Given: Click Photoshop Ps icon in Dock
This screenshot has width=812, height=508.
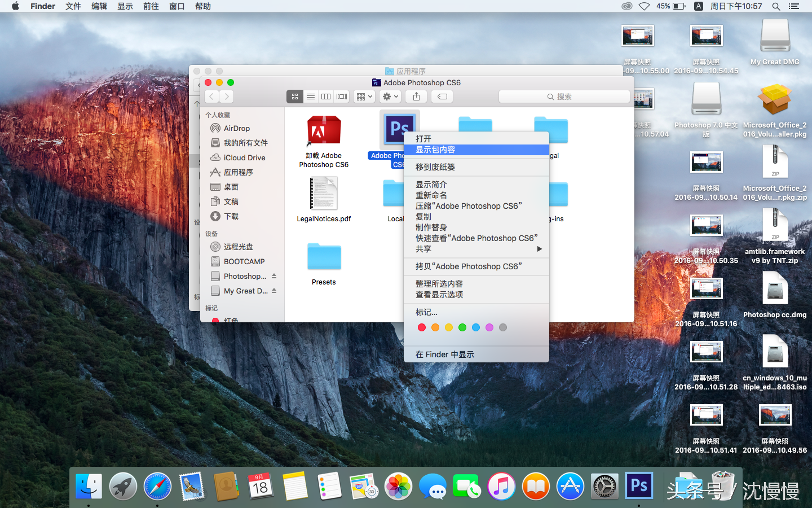Looking at the screenshot, I should [x=639, y=485].
